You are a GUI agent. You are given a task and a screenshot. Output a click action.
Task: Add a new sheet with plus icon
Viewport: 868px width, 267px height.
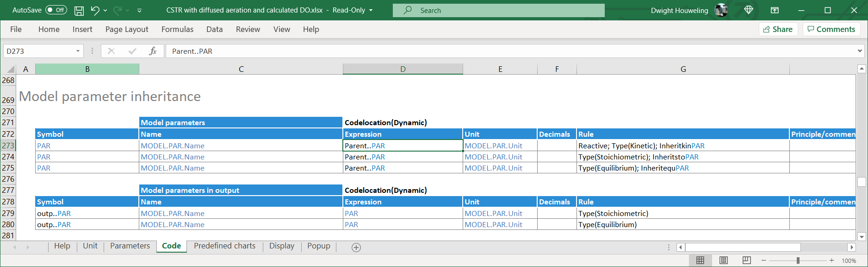click(356, 248)
